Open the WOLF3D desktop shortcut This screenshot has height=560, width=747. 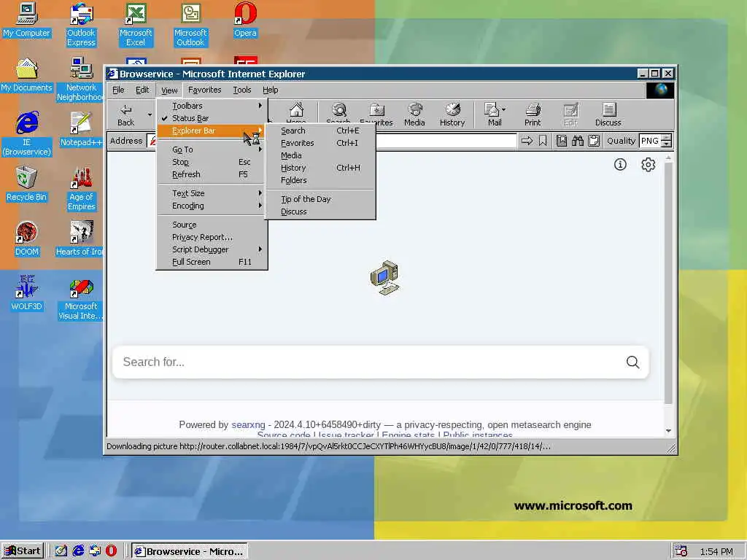(27, 293)
